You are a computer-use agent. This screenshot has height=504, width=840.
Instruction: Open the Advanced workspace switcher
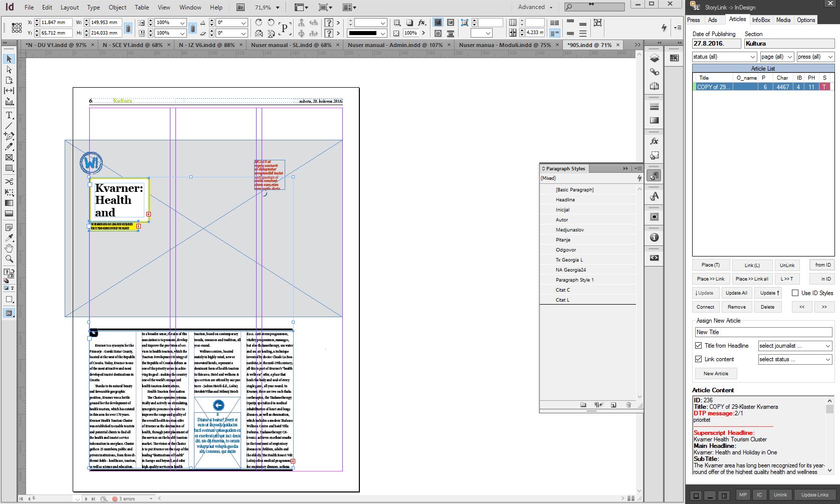tap(535, 7)
